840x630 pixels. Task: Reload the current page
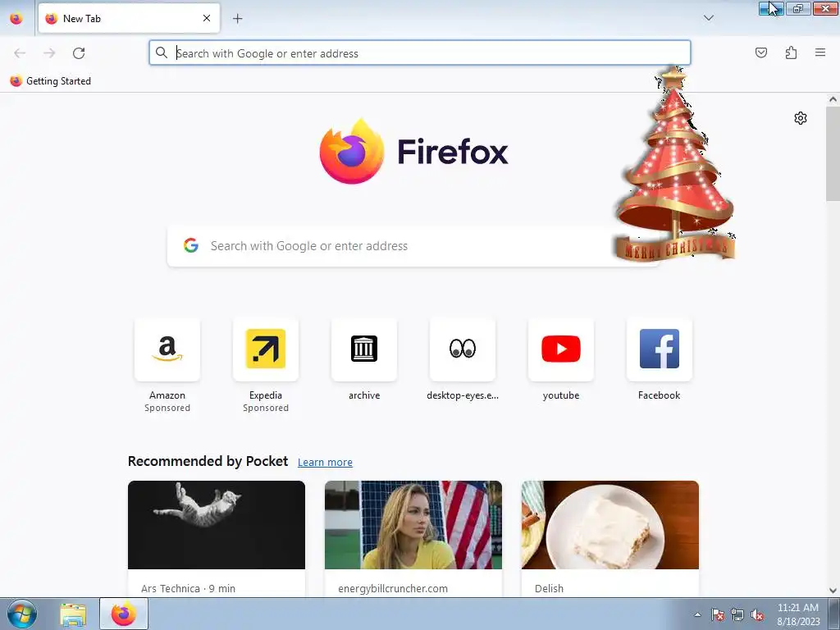tap(79, 52)
